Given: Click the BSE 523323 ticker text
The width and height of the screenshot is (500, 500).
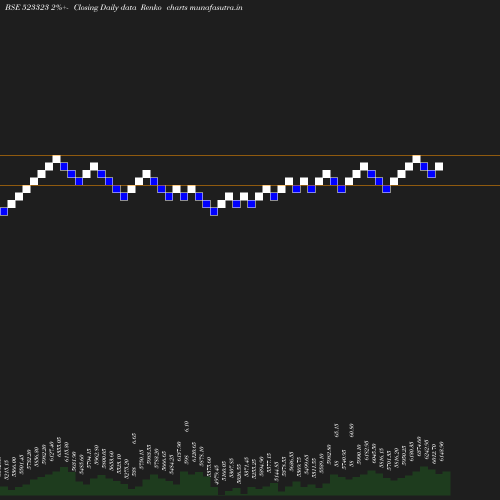Looking at the screenshot, I should (x=27, y=7).
